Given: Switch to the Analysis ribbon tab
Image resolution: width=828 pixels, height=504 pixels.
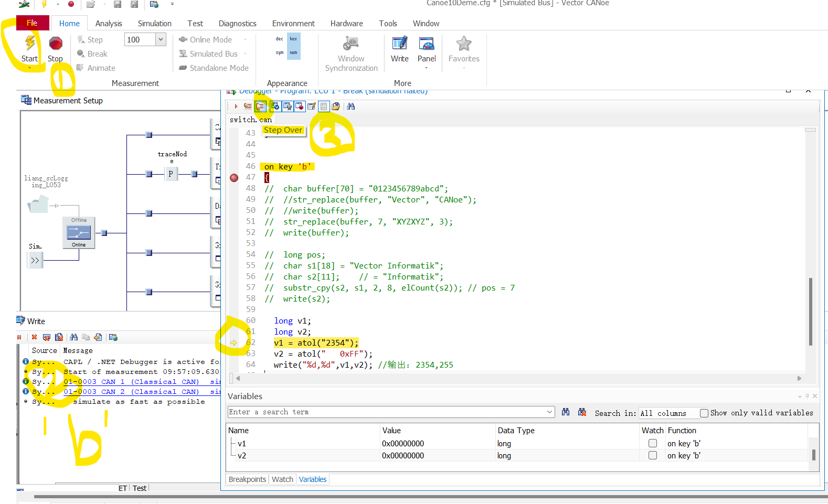Looking at the screenshot, I should coord(109,24).
